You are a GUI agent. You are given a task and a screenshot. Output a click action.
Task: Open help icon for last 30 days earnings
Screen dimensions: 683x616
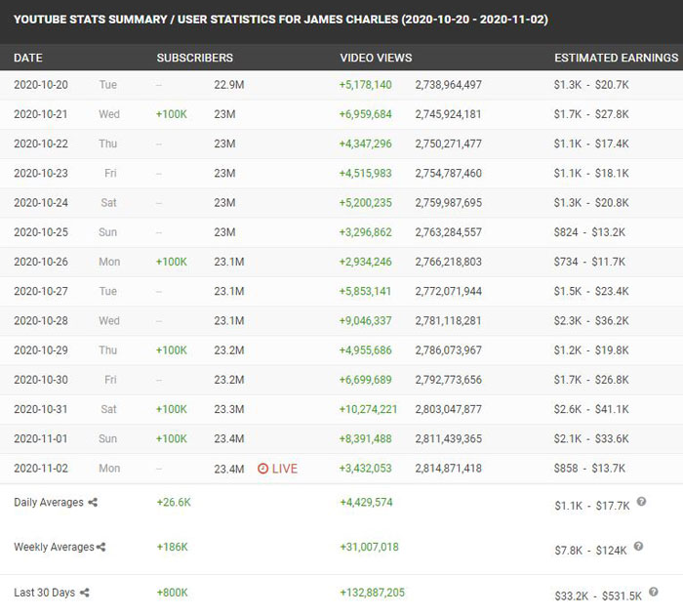[653, 592]
